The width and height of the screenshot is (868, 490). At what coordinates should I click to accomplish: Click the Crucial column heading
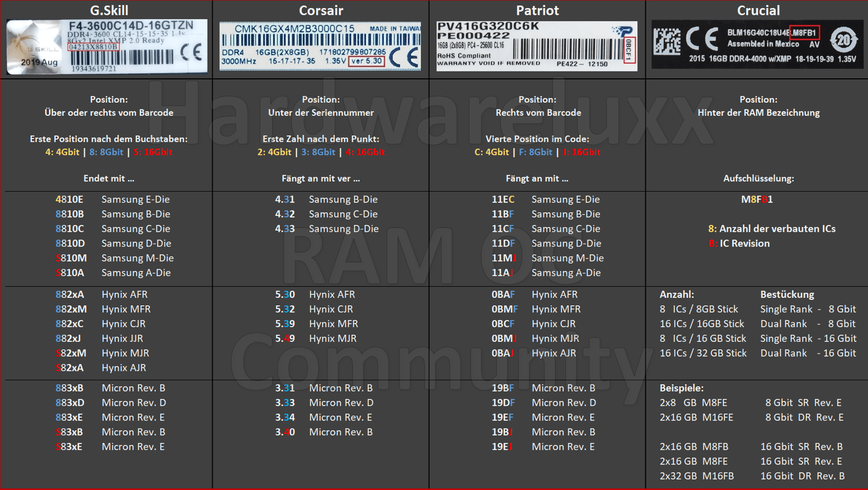[758, 10]
